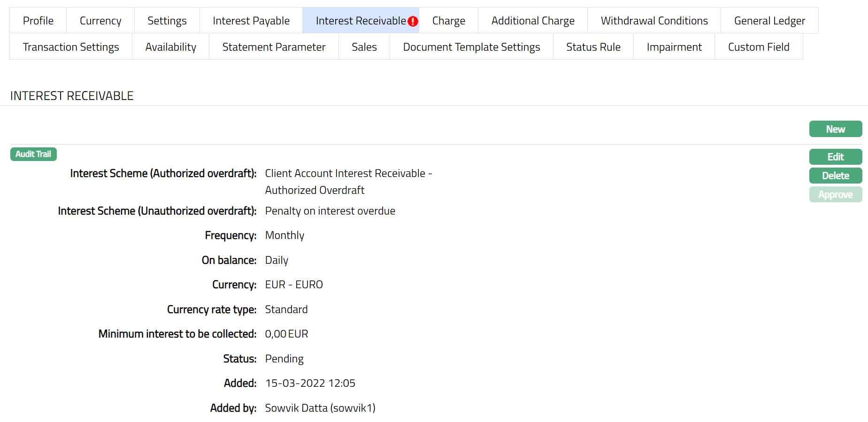The image size is (868, 422).
Task: Open the Settings tab
Action: coord(167,21)
